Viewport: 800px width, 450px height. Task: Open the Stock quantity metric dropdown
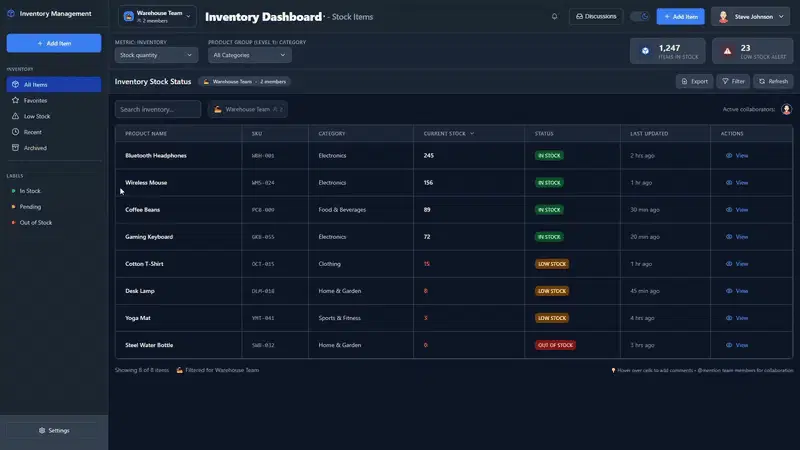pyautogui.click(x=156, y=55)
